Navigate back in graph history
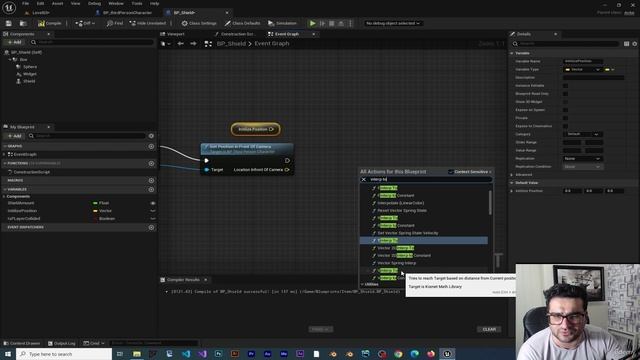640x360 pixels. tap(180, 44)
